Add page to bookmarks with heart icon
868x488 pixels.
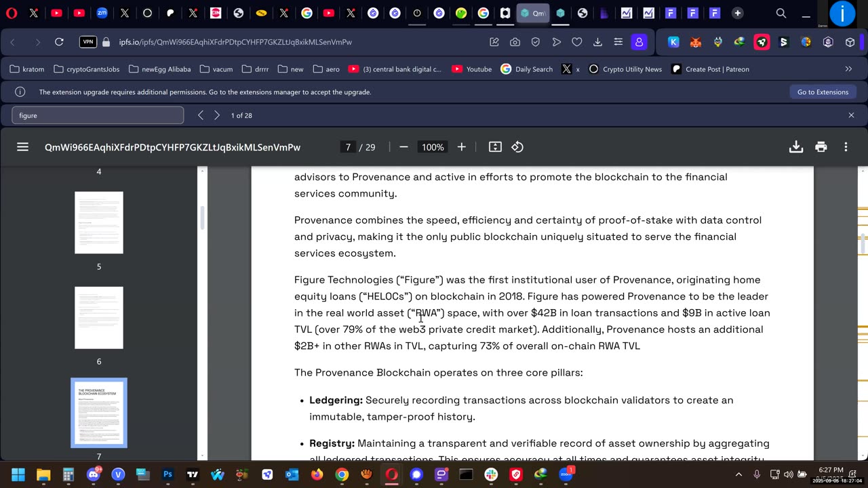tap(577, 42)
